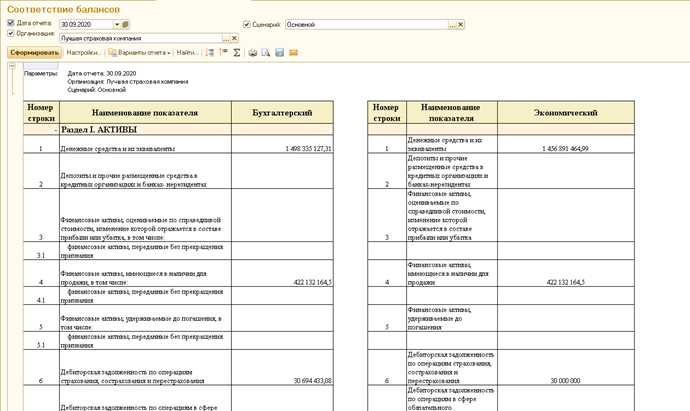
Task: Open Настройки... settings
Action: [84, 53]
